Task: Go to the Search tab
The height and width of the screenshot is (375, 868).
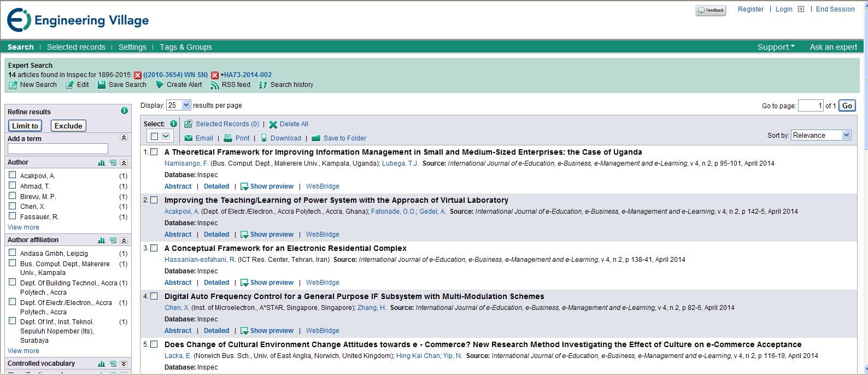Action: [21, 47]
